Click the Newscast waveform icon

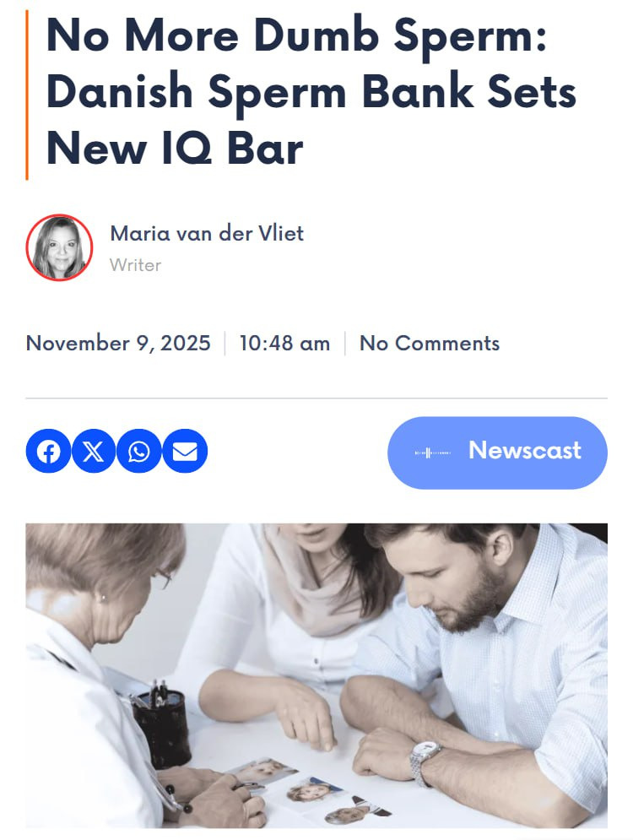[433, 453]
